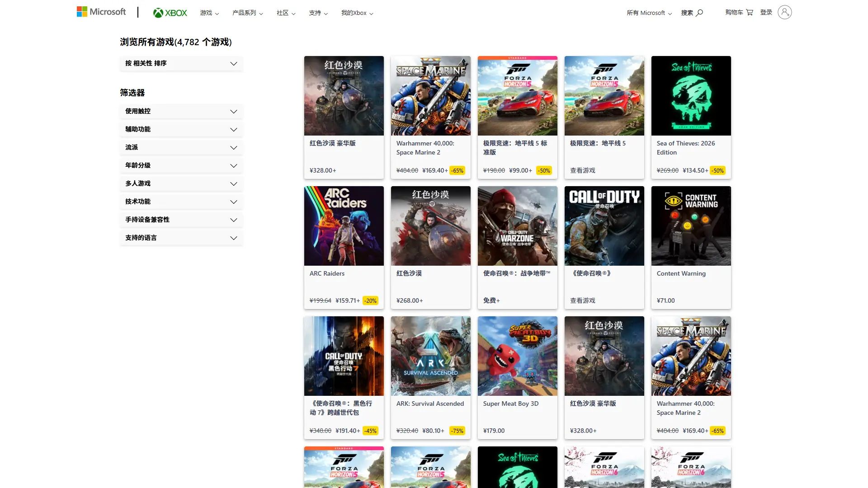Click the Microsoft logo

101,12
